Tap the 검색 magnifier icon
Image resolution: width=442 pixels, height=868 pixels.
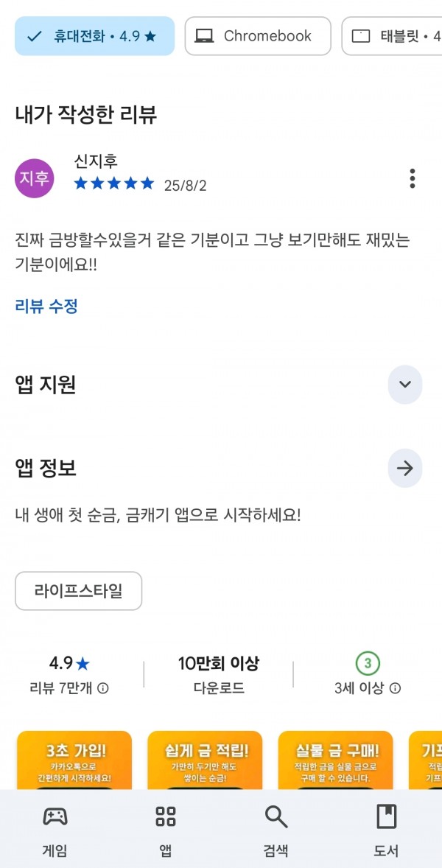coord(276,816)
